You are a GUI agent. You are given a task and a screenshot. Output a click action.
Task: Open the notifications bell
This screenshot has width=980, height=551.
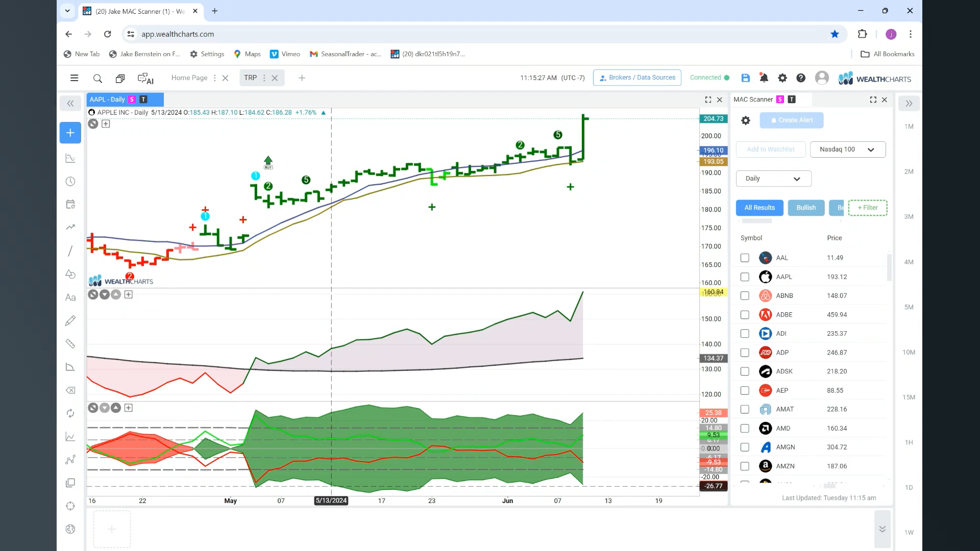764,78
